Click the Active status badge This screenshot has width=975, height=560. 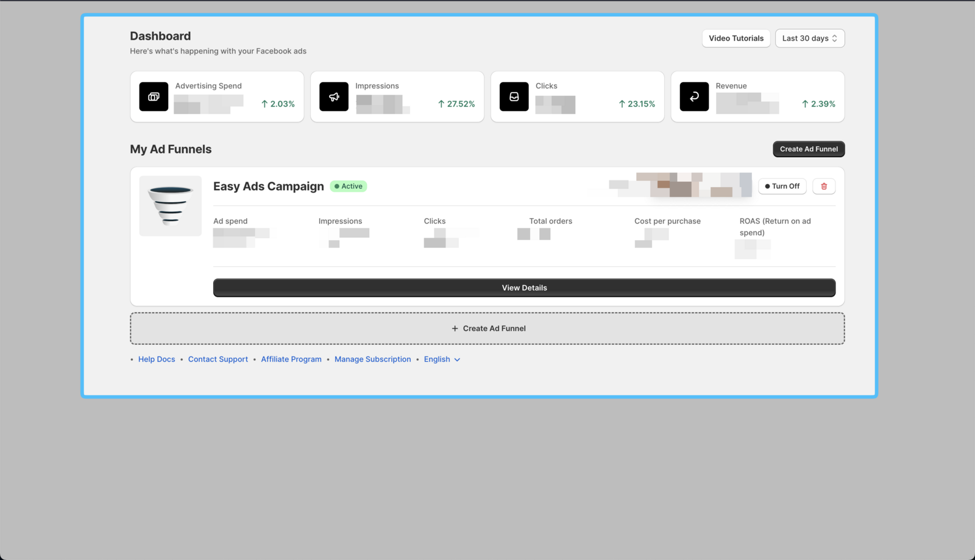tap(348, 186)
